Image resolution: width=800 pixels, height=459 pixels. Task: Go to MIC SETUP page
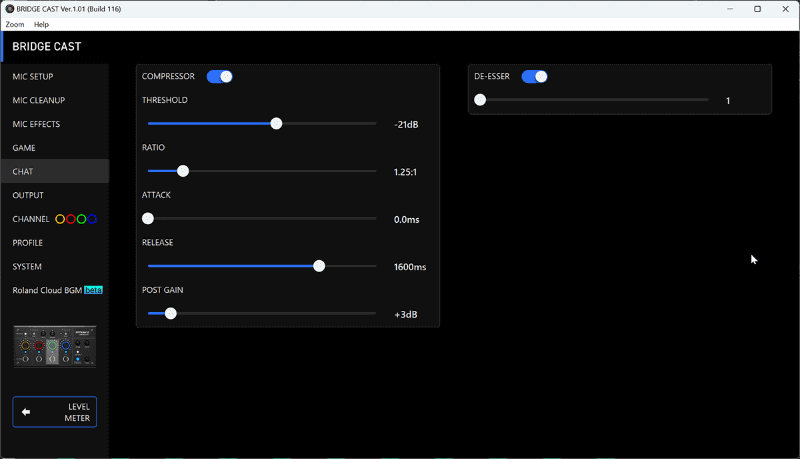click(x=55, y=76)
